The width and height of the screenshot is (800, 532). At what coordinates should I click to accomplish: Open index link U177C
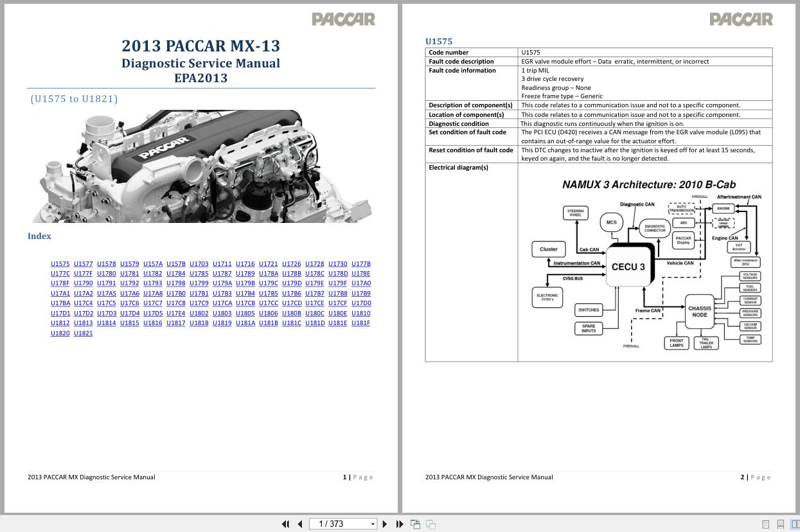tap(60, 273)
